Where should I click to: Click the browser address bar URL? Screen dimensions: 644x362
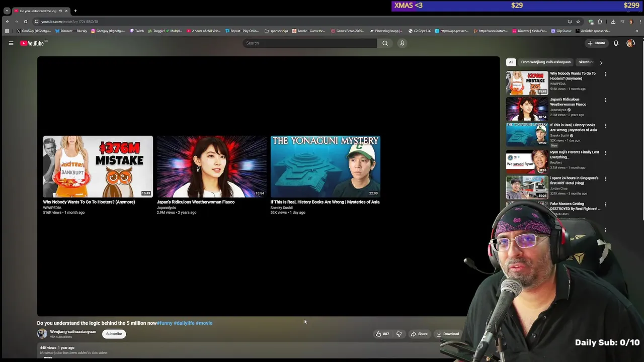coord(69,22)
